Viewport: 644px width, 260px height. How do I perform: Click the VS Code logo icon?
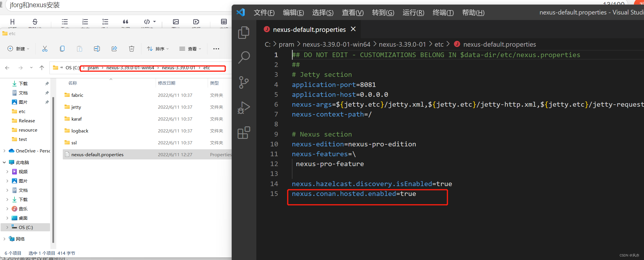pos(241,12)
